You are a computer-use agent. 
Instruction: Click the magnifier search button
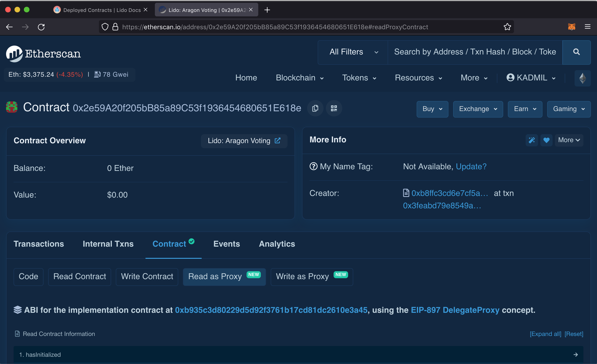[x=576, y=52]
